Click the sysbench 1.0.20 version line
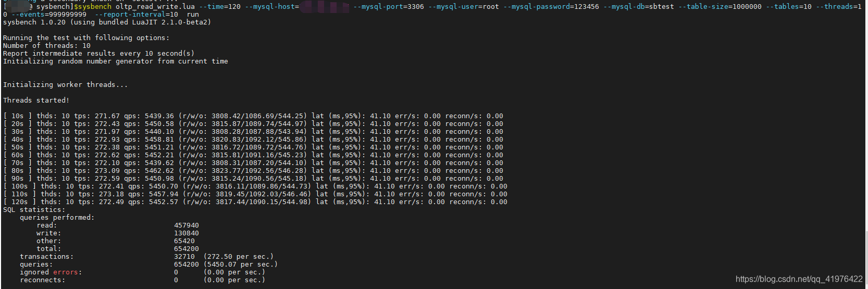The height and width of the screenshot is (289, 868). 107,22
